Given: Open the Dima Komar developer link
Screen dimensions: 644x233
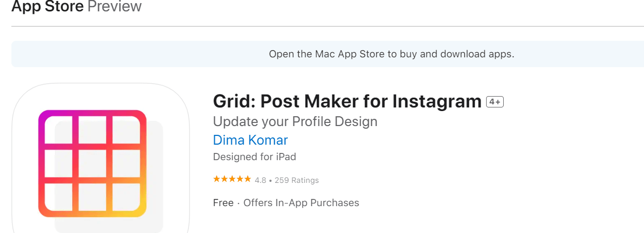Looking at the screenshot, I should click(x=250, y=140).
